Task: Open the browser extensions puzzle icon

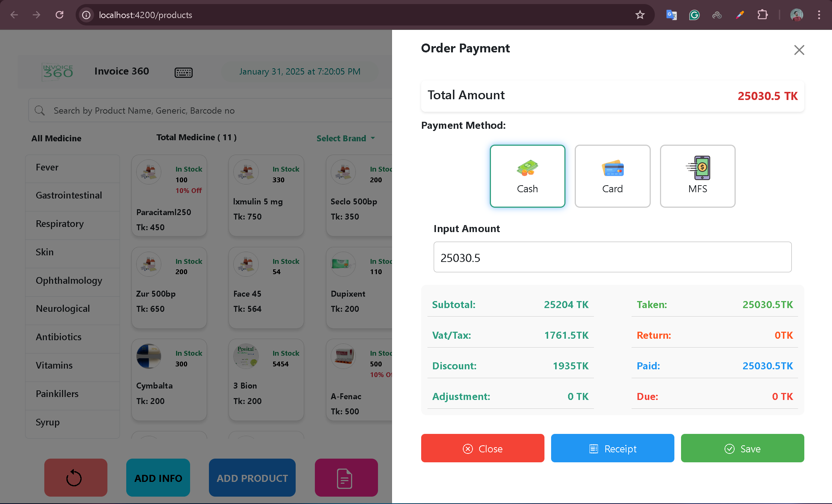Action: 763,15
